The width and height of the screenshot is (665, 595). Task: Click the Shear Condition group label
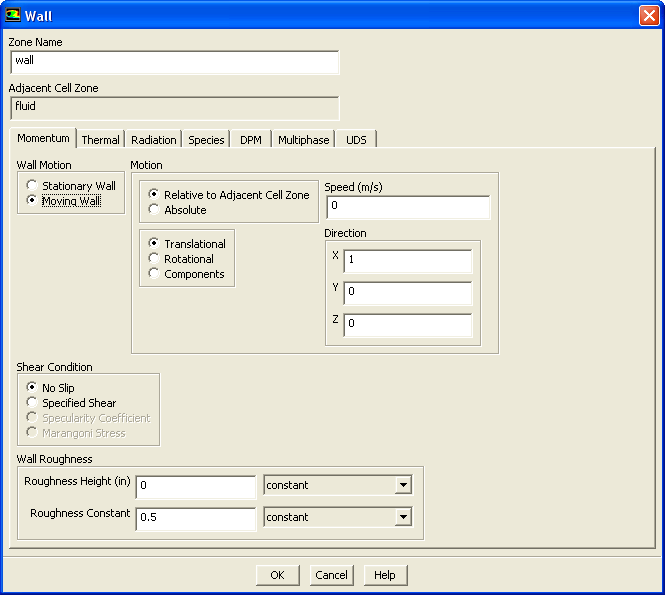pyautogui.click(x=54, y=367)
